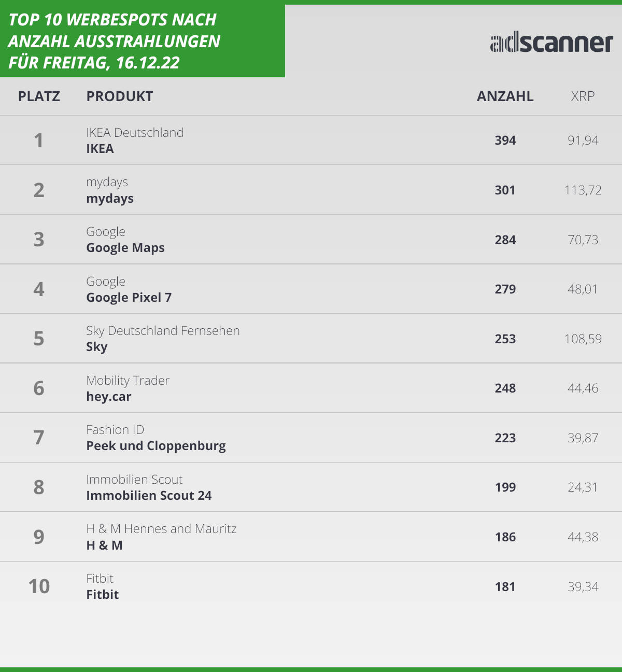The width and height of the screenshot is (622, 672).
Task: Select the PLATZ column header
Action: coord(39,96)
